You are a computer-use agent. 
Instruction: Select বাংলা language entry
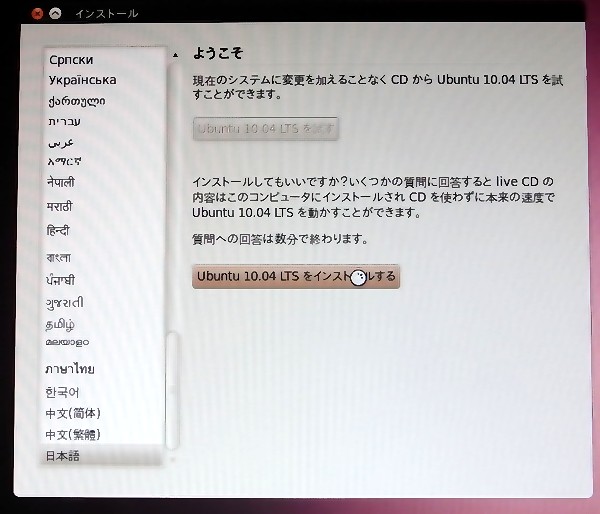(x=59, y=257)
